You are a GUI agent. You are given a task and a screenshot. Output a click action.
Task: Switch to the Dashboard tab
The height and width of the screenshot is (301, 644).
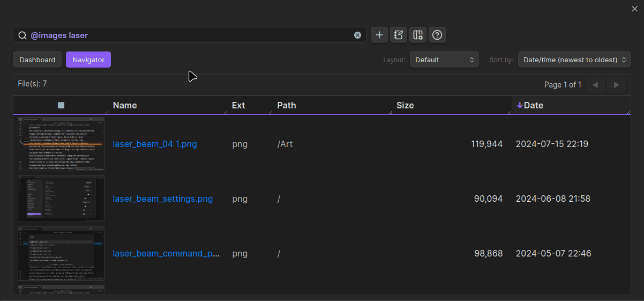(38, 60)
